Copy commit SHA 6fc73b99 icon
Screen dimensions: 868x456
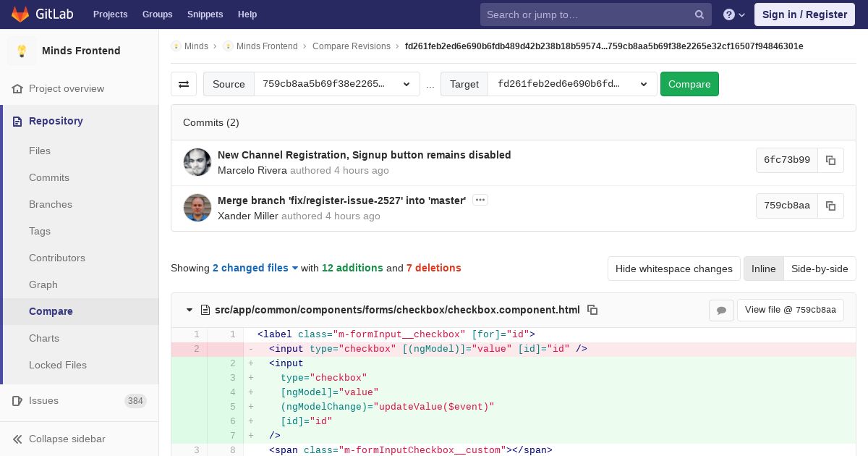coord(830,160)
